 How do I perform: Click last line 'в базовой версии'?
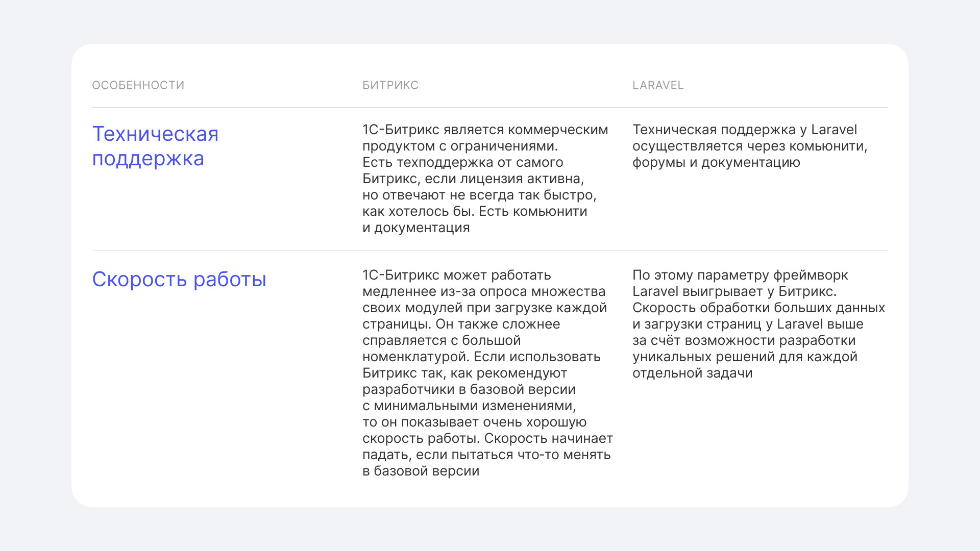click(x=421, y=471)
